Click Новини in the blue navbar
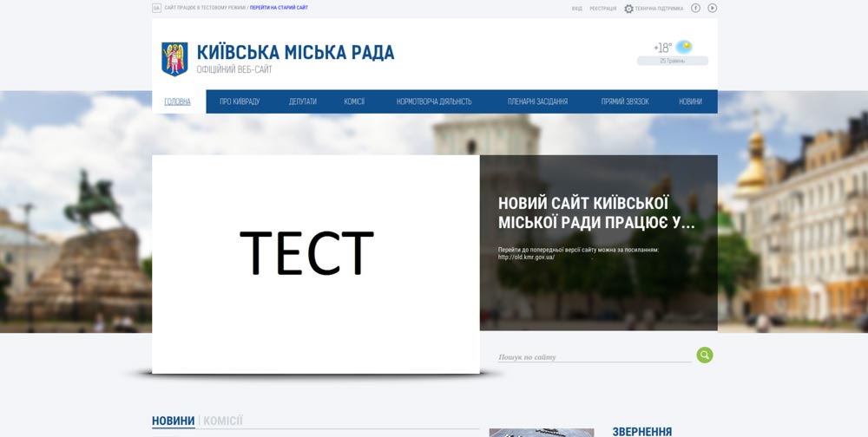868x437 pixels. (x=690, y=101)
